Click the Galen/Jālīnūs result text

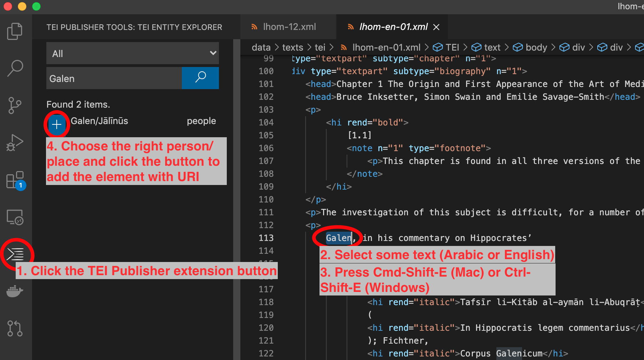(99, 121)
